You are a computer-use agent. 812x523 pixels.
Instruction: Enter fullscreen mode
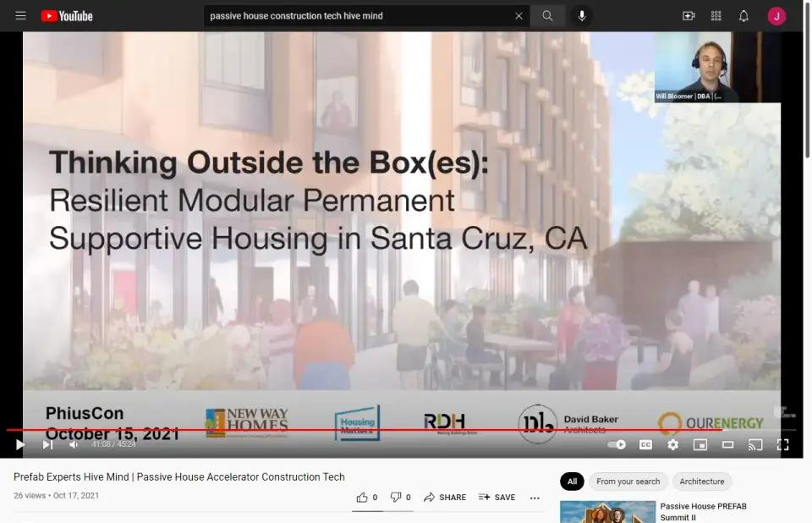click(782, 444)
